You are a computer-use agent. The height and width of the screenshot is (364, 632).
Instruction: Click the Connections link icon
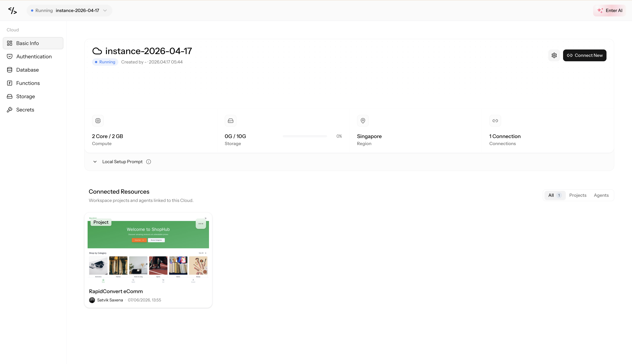(x=495, y=121)
